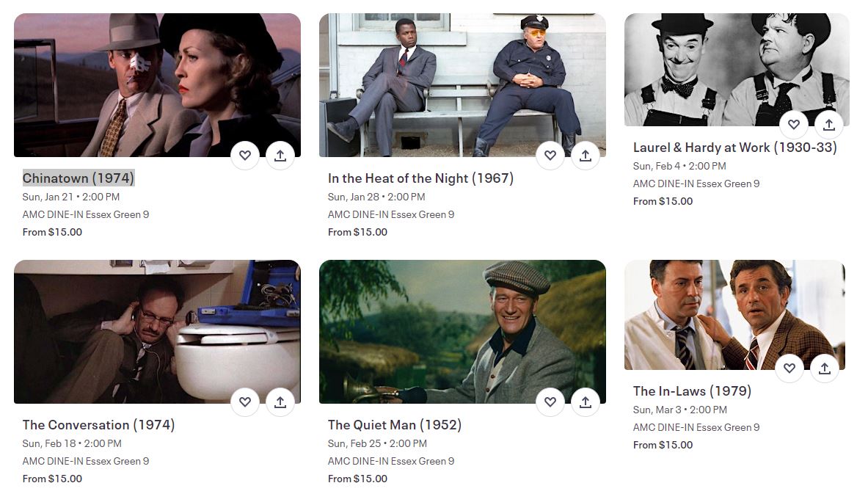Screen dimensions: 868x494
Task: Open The Conversation (1974) event title
Action: click(x=98, y=425)
